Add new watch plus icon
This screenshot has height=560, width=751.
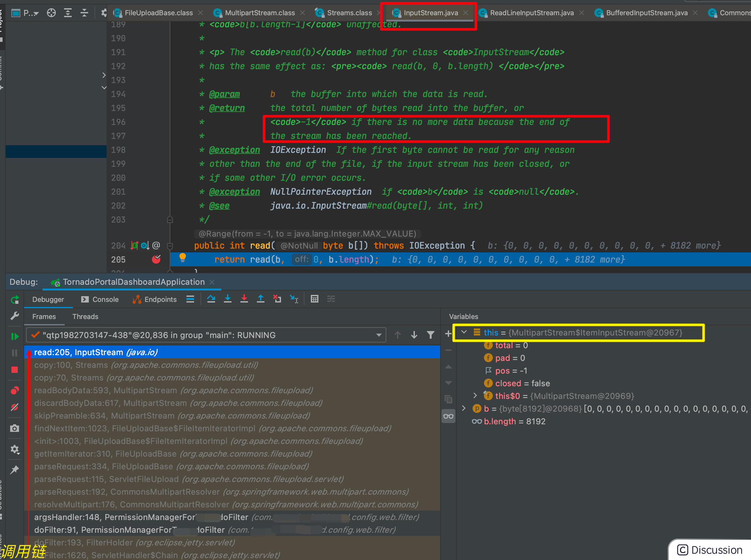pos(448,334)
